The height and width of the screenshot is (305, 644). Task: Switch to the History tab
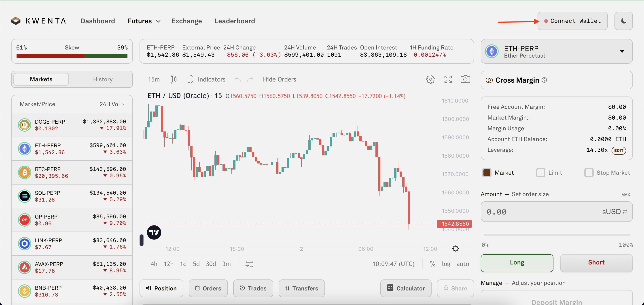tap(103, 79)
